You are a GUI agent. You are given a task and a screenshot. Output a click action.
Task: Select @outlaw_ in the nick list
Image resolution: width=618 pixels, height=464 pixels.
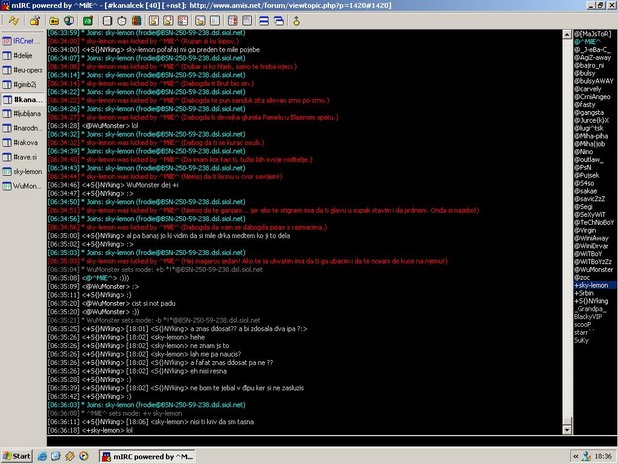click(588, 160)
